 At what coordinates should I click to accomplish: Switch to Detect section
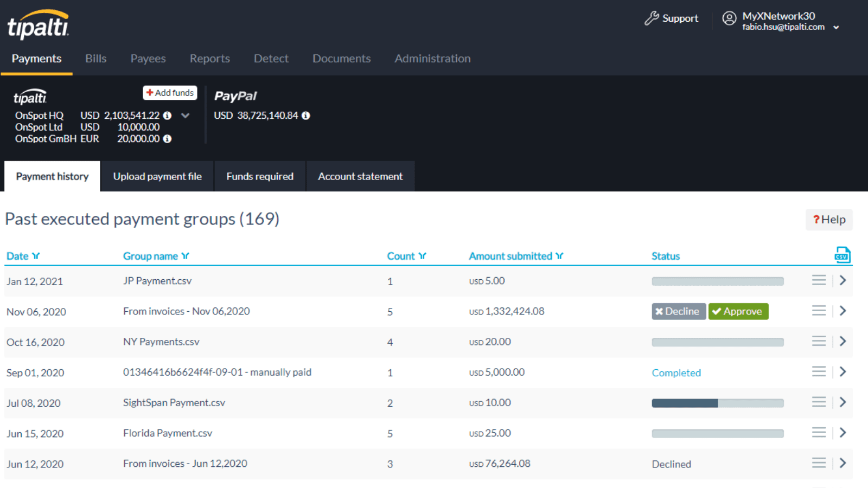[271, 59]
